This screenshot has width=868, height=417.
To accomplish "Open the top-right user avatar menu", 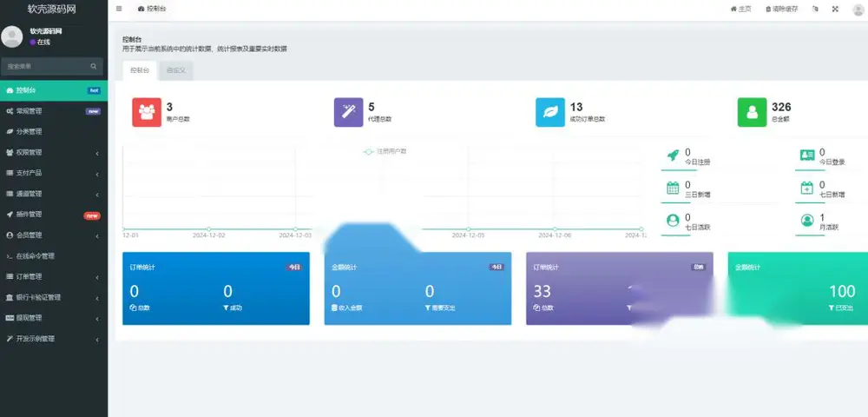I will (858, 10).
